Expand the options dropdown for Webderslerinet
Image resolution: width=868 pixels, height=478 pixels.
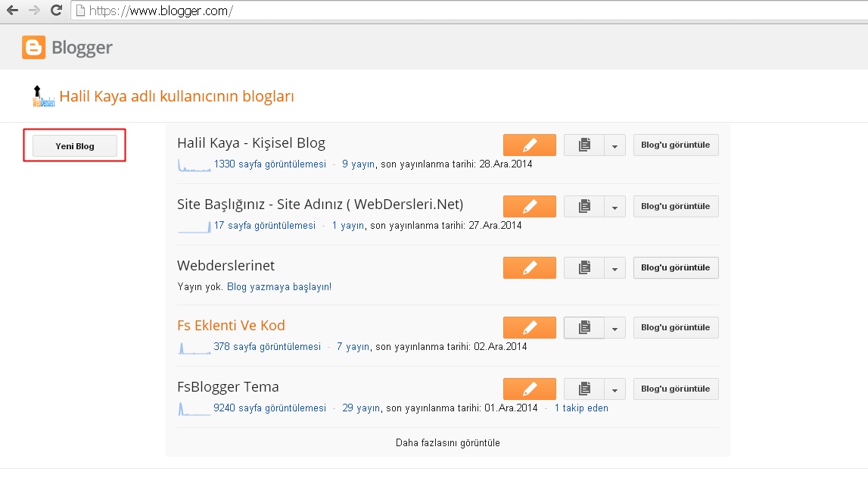[x=615, y=267]
